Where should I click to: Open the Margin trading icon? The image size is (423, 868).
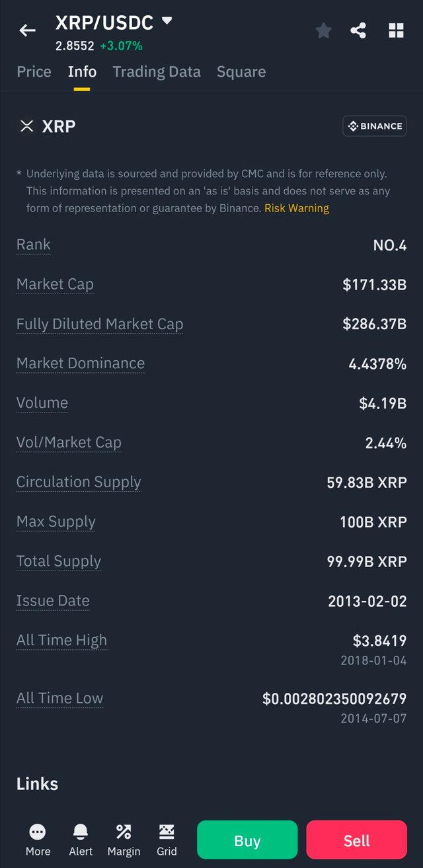tap(124, 832)
